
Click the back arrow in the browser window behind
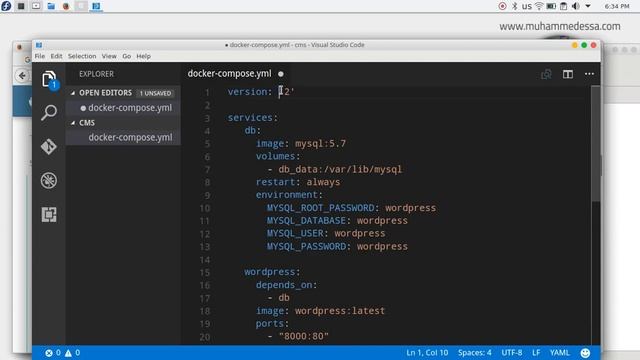(x=22, y=76)
